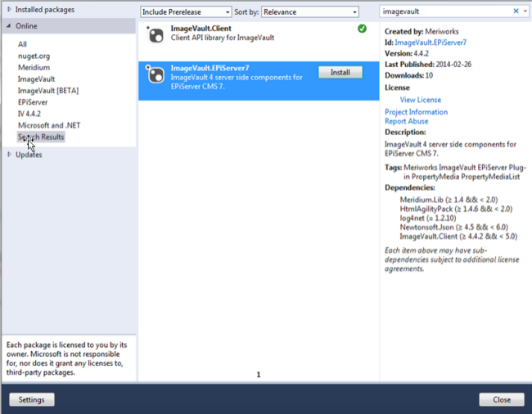
Task: Install the ImageVault.EPiServer7 package
Action: point(340,72)
